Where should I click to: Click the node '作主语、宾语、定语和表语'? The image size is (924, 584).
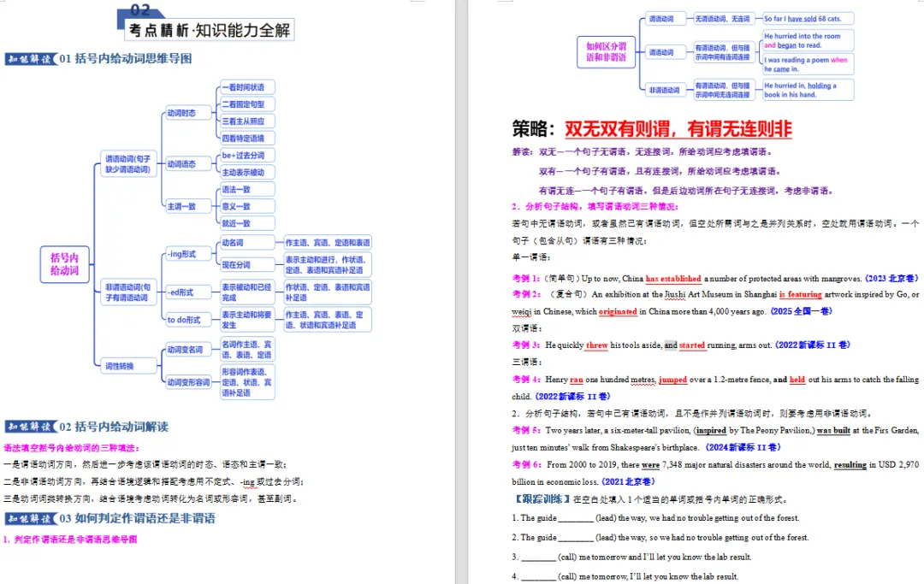pyautogui.click(x=328, y=243)
